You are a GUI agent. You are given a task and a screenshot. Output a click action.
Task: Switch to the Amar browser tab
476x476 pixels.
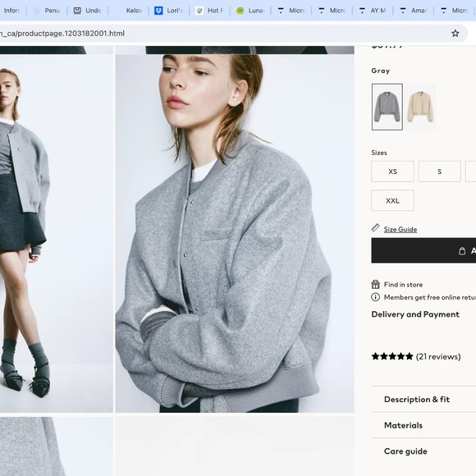pos(414,11)
